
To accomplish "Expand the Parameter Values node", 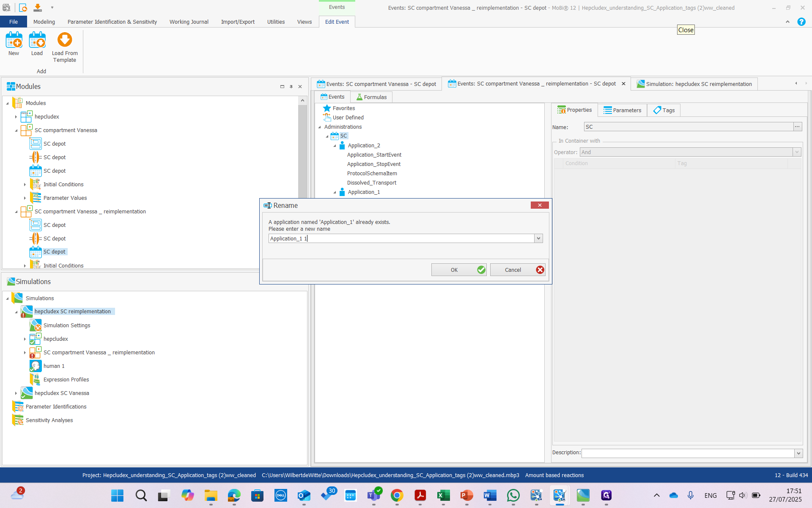I will pos(25,198).
